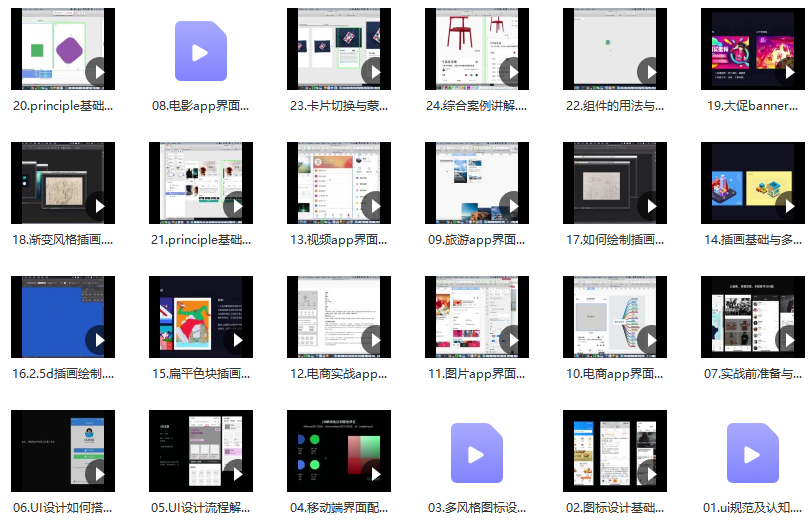The height and width of the screenshot is (521, 812).
Task: Select the 02.图标设计基础 file name text
Action: tap(614, 507)
